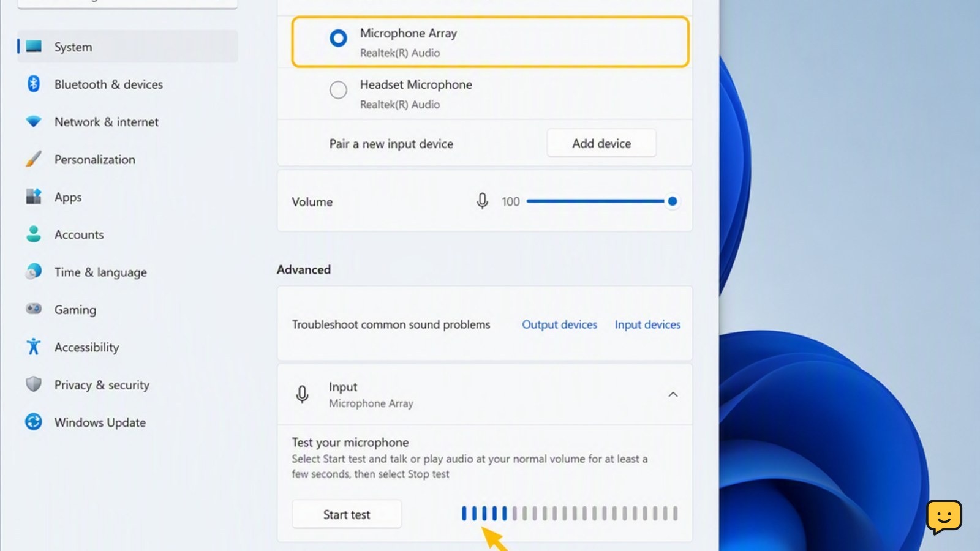Open System settings category
The width and height of the screenshot is (980, 551).
(127, 47)
